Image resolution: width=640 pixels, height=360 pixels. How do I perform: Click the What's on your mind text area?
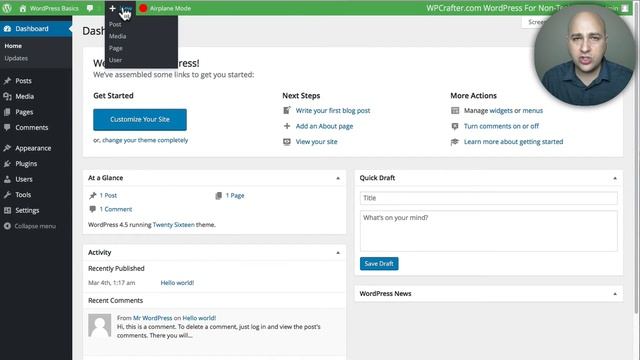tap(489, 231)
